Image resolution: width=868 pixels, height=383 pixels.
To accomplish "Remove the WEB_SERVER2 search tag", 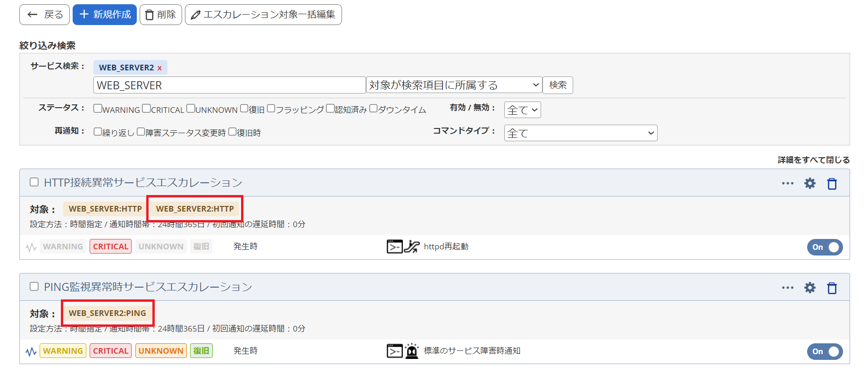I will click(x=159, y=68).
